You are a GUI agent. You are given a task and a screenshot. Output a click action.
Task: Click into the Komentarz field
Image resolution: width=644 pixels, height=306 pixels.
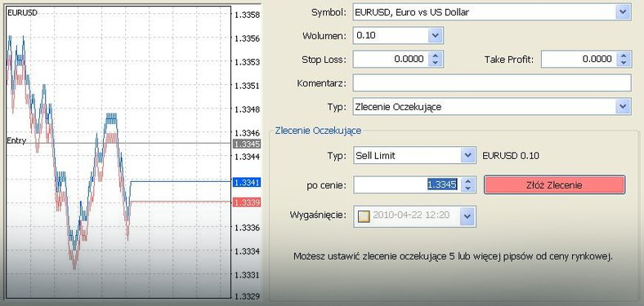492,83
